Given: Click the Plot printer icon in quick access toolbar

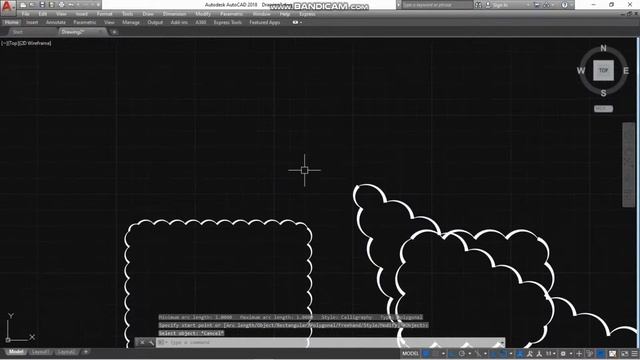Looking at the screenshot, I should [61, 5].
